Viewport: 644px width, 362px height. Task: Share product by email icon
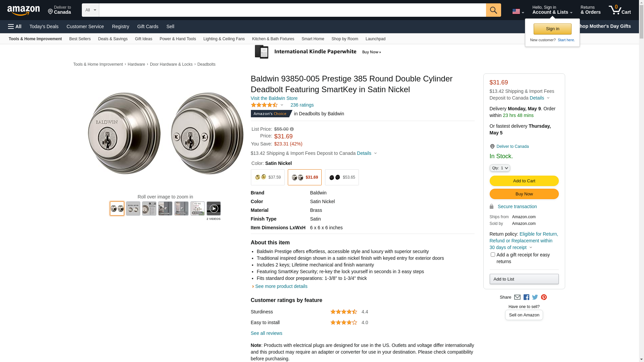tap(517, 297)
